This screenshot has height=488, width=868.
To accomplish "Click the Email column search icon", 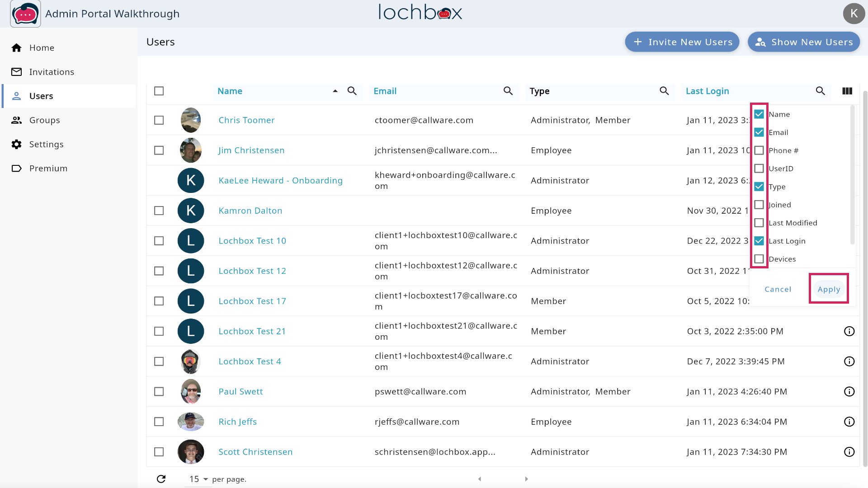I will (508, 91).
